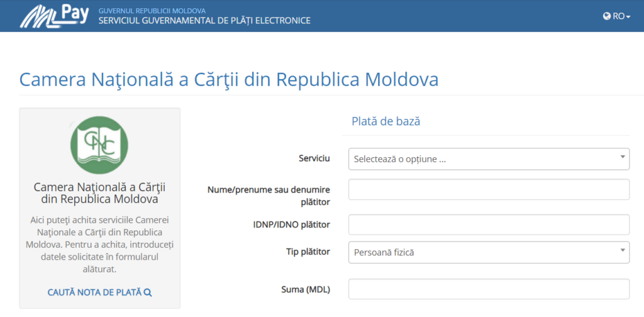This screenshot has height=317, width=644.
Task: Click the green CNC book logo
Action: coord(99,145)
